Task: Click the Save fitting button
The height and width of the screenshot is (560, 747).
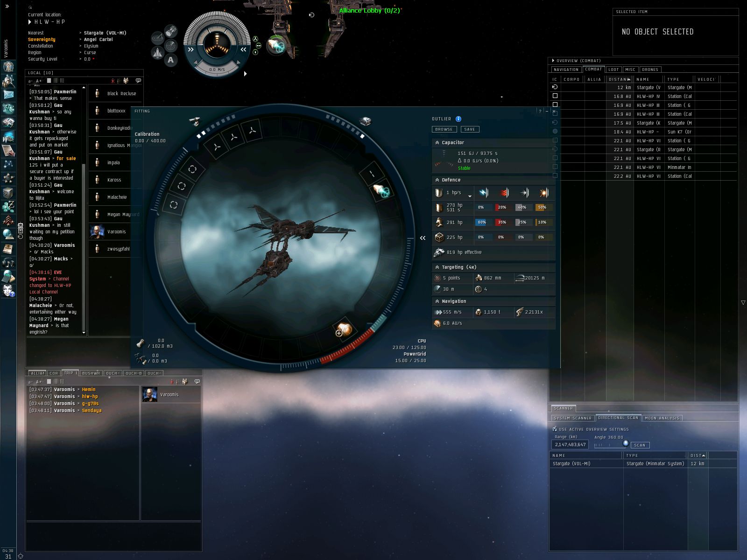Action: point(470,129)
